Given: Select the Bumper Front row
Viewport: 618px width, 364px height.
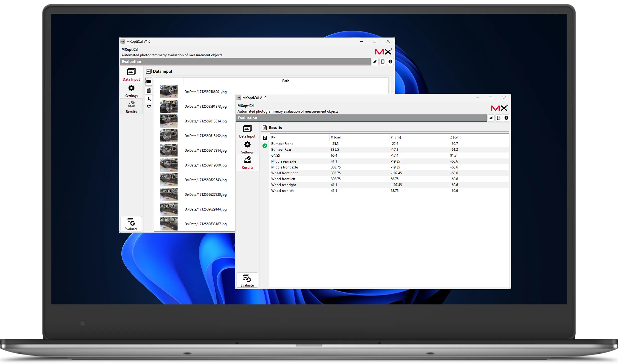Looking at the screenshot, I should tap(389, 144).
